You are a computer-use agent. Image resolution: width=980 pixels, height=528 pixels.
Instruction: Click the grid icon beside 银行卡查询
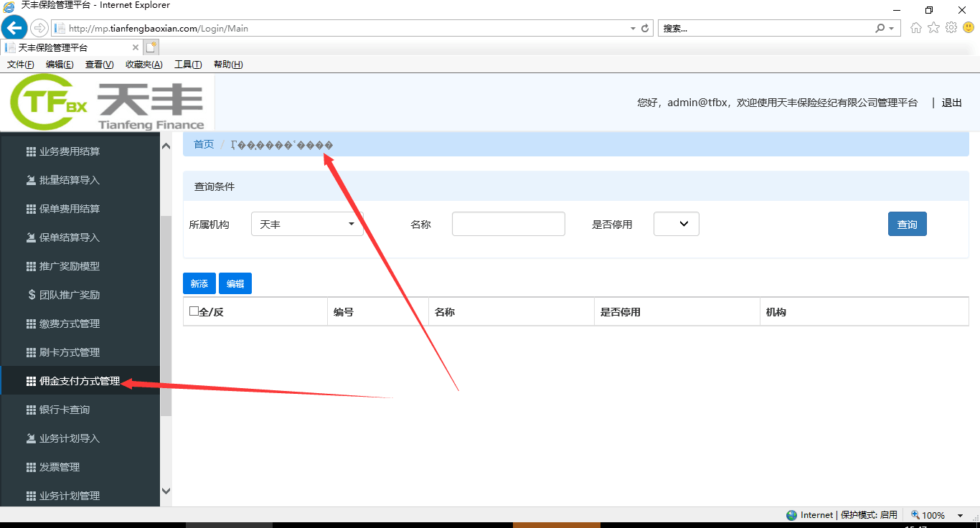[31, 410]
